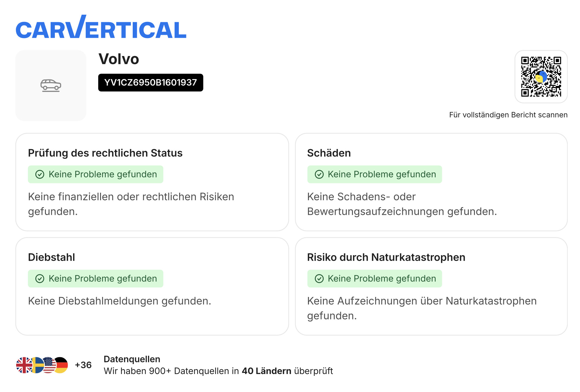Click the Swedish flag icon
Image resolution: width=580 pixels, height=392 pixels.
coord(37,365)
